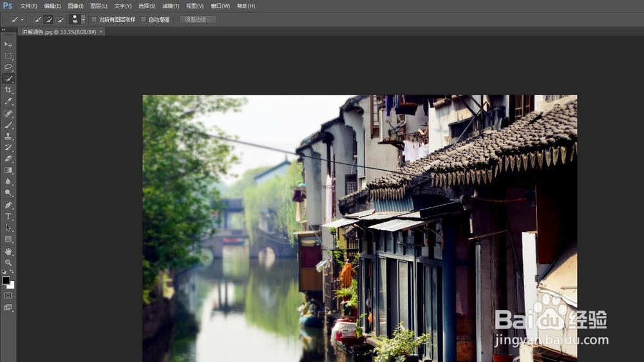This screenshot has width=644, height=362.
Task: Expand the collapsed toolbox panel arrows
Action: coord(3,30)
